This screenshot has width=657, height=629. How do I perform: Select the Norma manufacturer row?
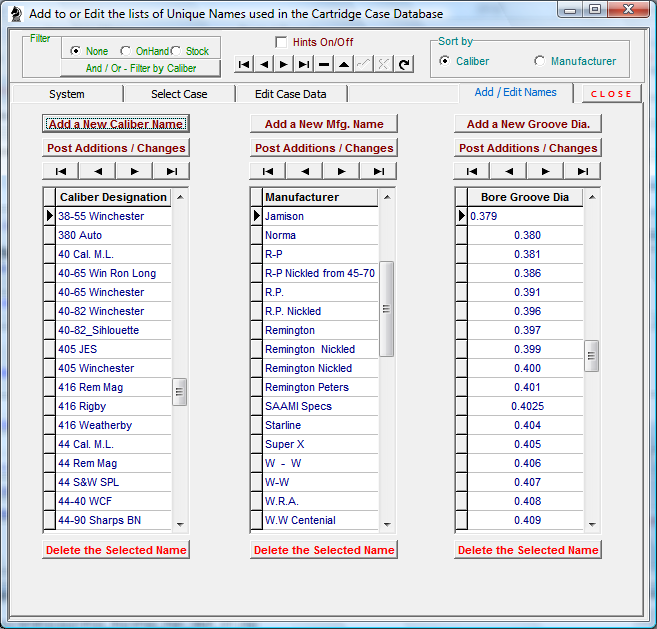pyautogui.click(x=321, y=235)
